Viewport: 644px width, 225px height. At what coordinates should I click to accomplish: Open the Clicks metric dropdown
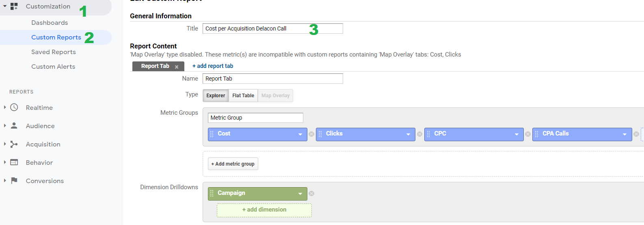[408, 134]
